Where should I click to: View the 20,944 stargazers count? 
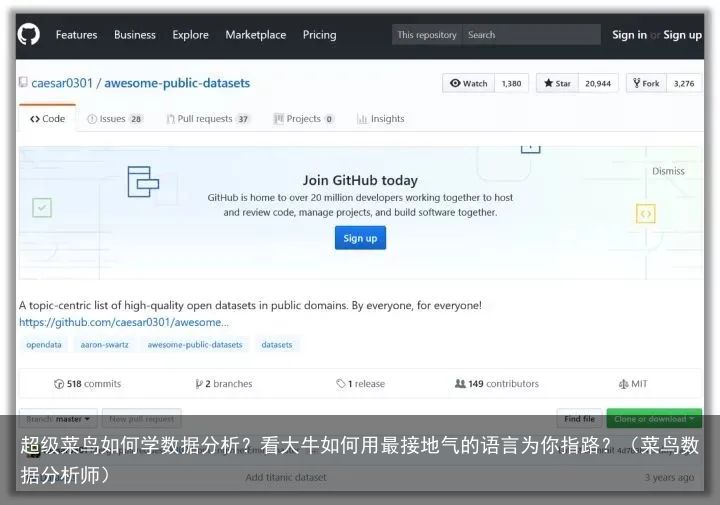point(598,83)
